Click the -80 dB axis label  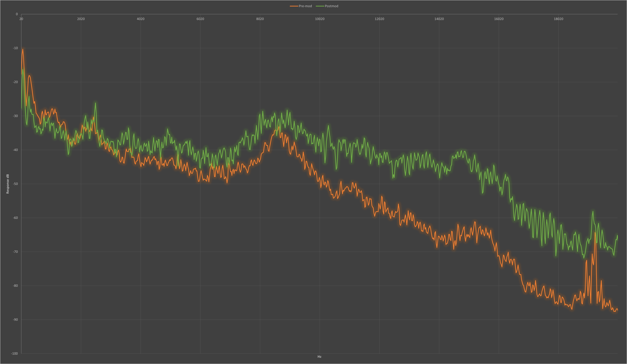[15, 286]
